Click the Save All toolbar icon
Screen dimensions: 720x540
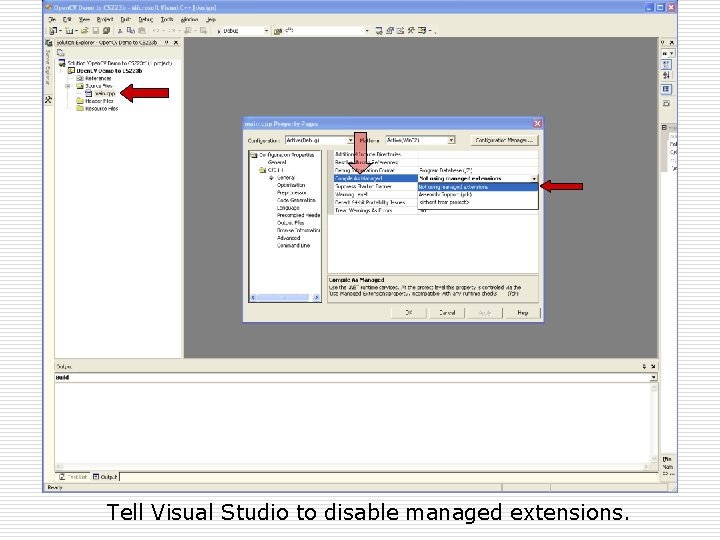point(107,31)
